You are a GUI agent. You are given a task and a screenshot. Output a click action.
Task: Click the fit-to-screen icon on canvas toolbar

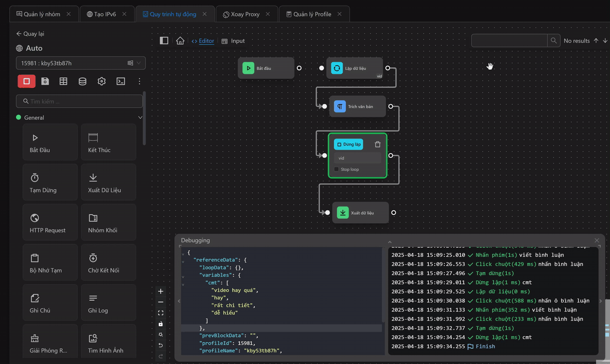pos(160,312)
